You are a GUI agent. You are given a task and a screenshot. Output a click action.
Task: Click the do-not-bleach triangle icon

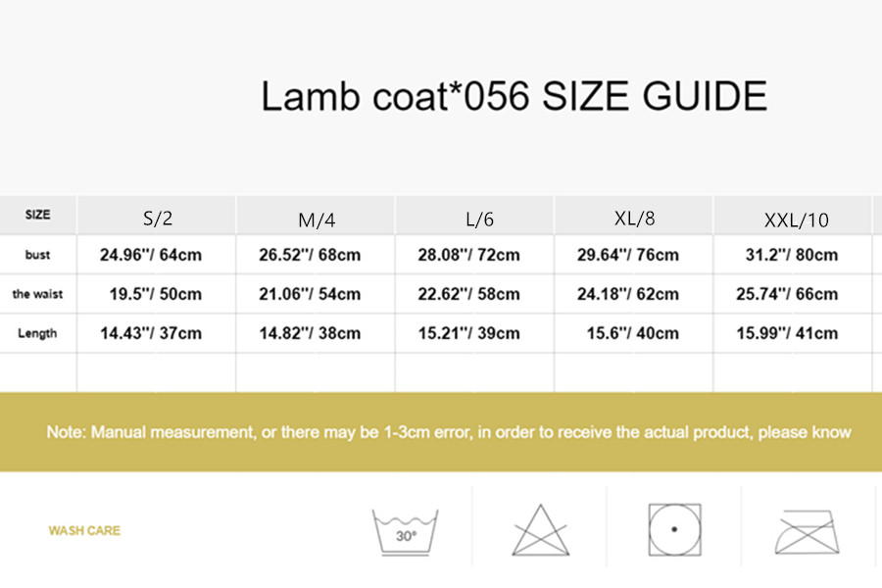coord(540,531)
